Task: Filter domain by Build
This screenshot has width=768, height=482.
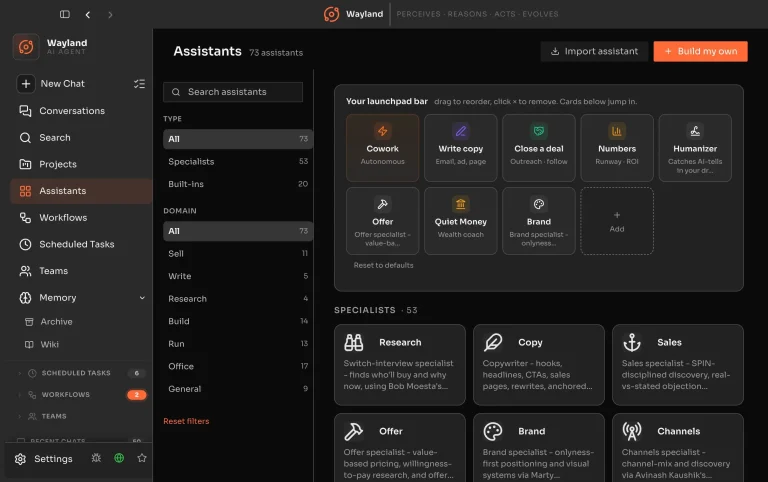Action: coord(238,321)
